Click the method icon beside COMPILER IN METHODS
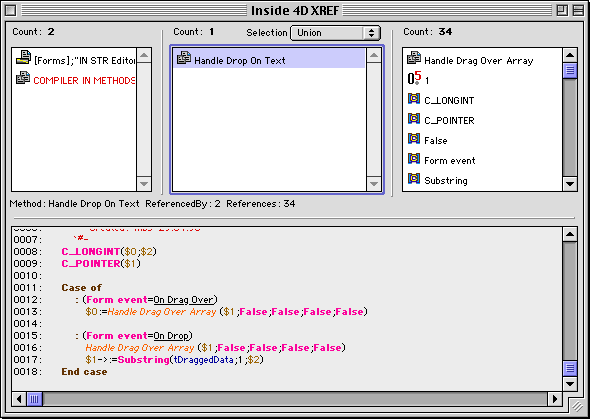The width and height of the screenshot is (590, 419). click(23, 78)
